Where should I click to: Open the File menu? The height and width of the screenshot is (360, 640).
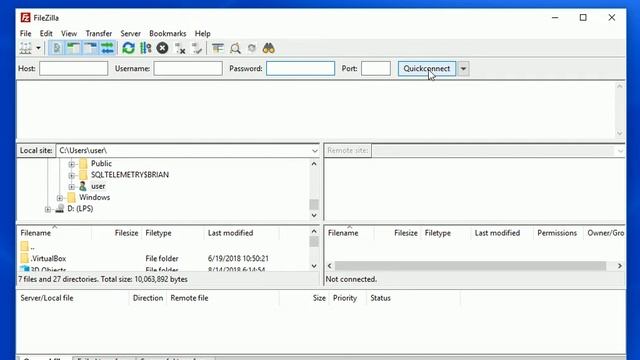click(x=25, y=33)
